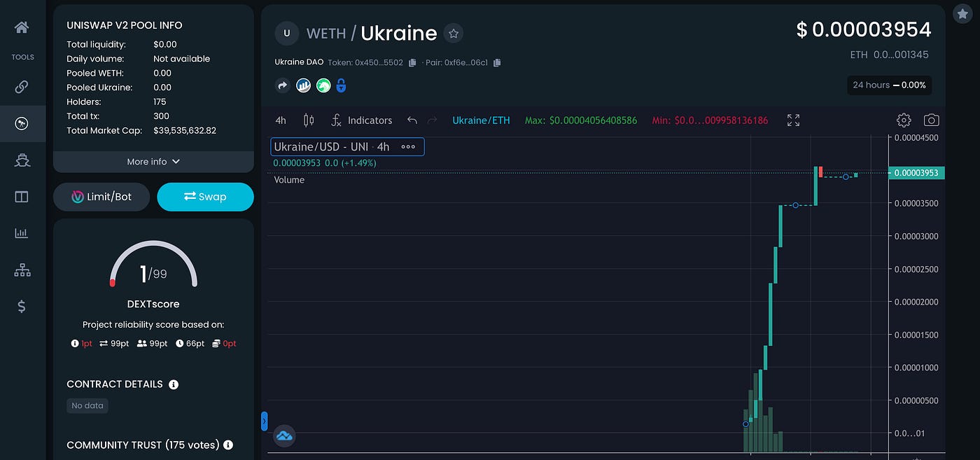This screenshot has height=460, width=980.
Task: Click the 66pt clock score item
Action: 190,344
